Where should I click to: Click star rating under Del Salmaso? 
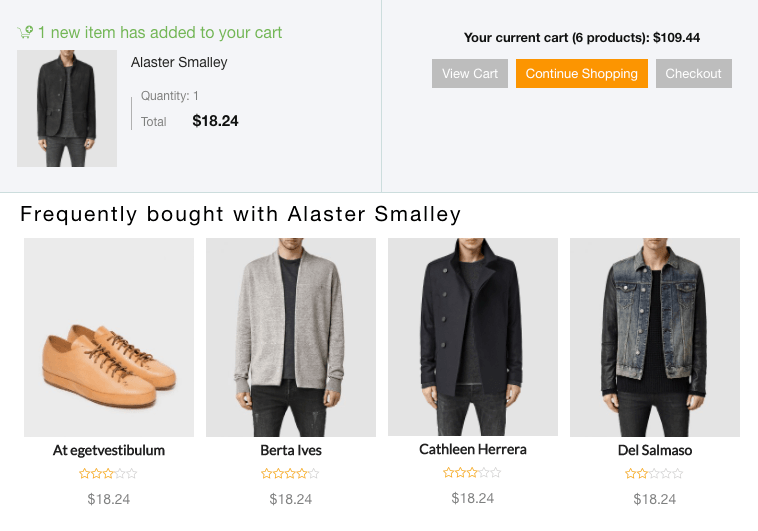[654, 473]
